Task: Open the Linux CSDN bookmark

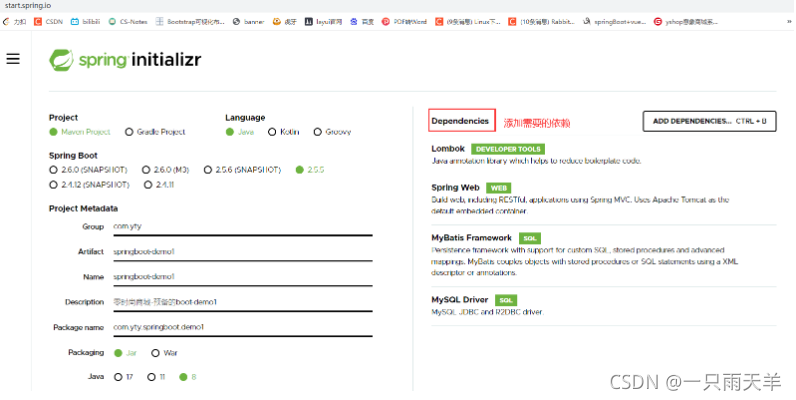Action: [468, 22]
